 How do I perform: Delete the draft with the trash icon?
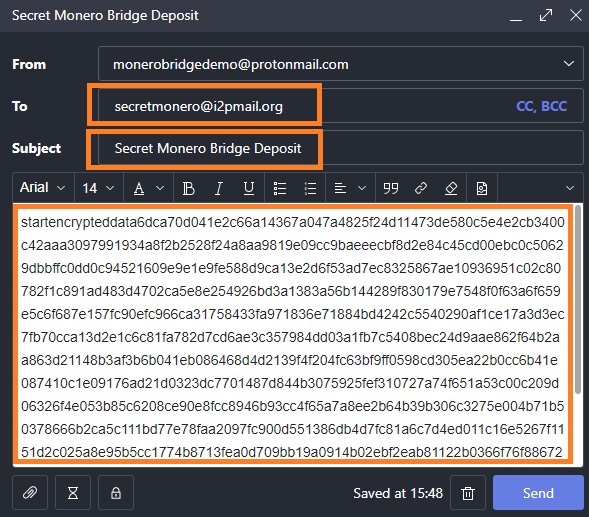point(468,493)
